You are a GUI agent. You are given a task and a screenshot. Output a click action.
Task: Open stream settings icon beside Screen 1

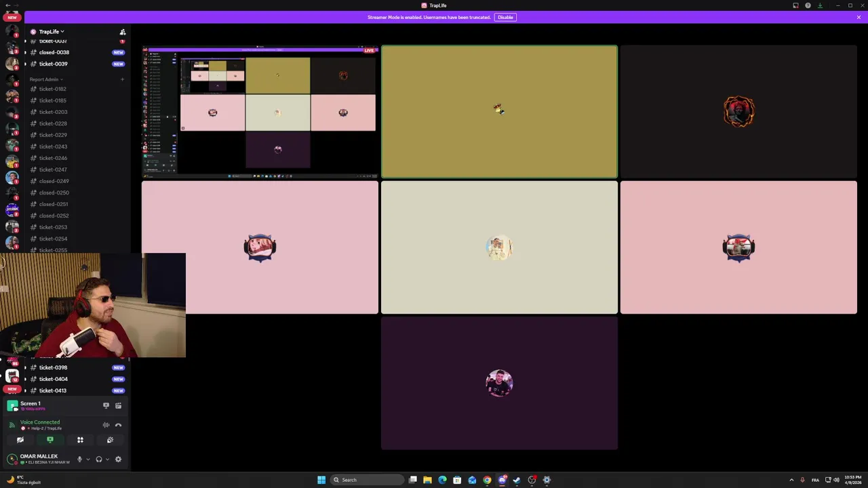coord(118,405)
